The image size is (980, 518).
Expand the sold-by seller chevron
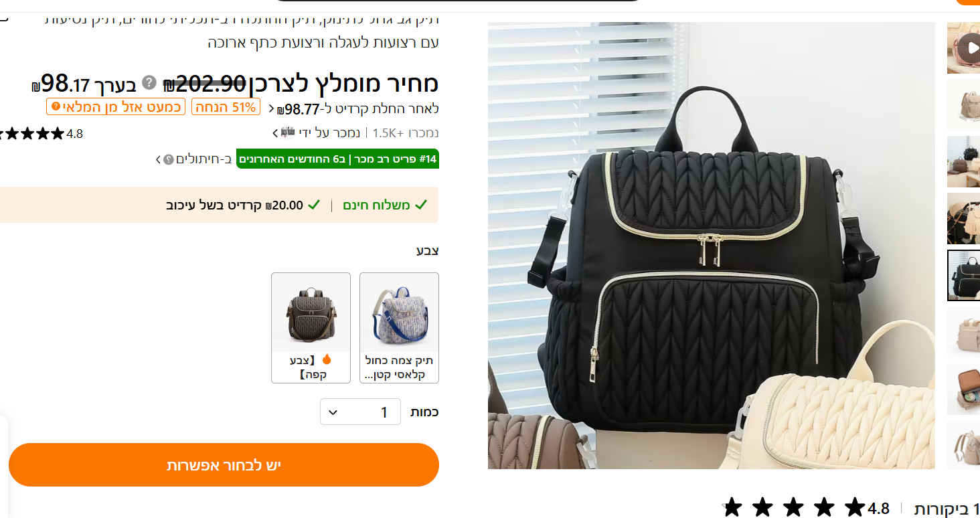(275, 133)
